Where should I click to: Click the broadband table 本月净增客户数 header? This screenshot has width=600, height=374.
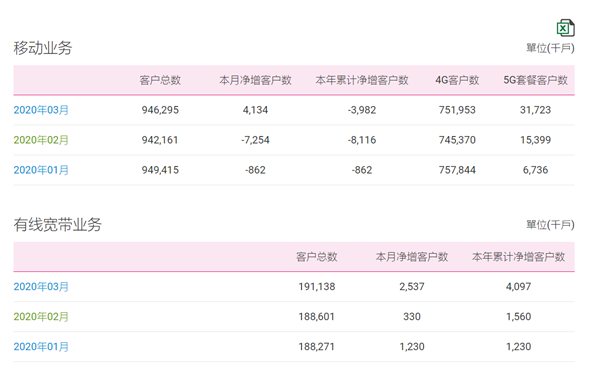tap(412, 257)
